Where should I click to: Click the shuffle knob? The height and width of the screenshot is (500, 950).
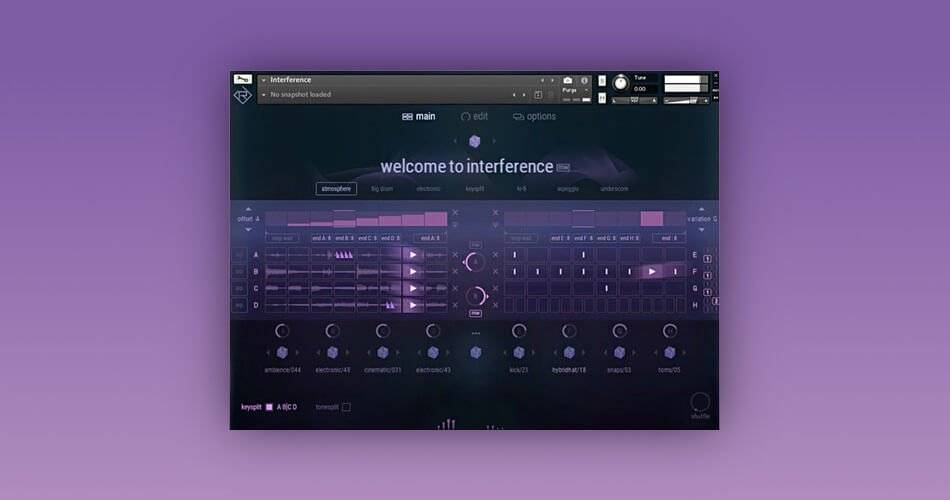(x=700, y=402)
